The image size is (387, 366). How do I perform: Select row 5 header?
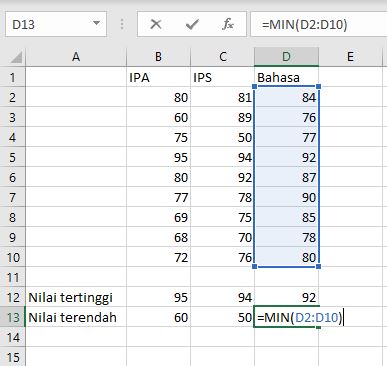pyautogui.click(x=13, y=157)
